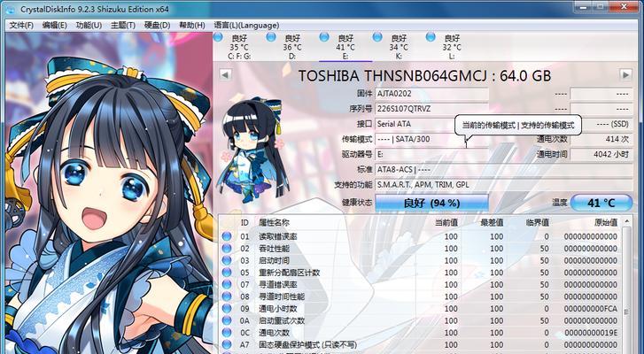Click status orb for attribute 0A 启动重试次数
Viewport: 644px width, 354px height.
(x=227, y=320)
